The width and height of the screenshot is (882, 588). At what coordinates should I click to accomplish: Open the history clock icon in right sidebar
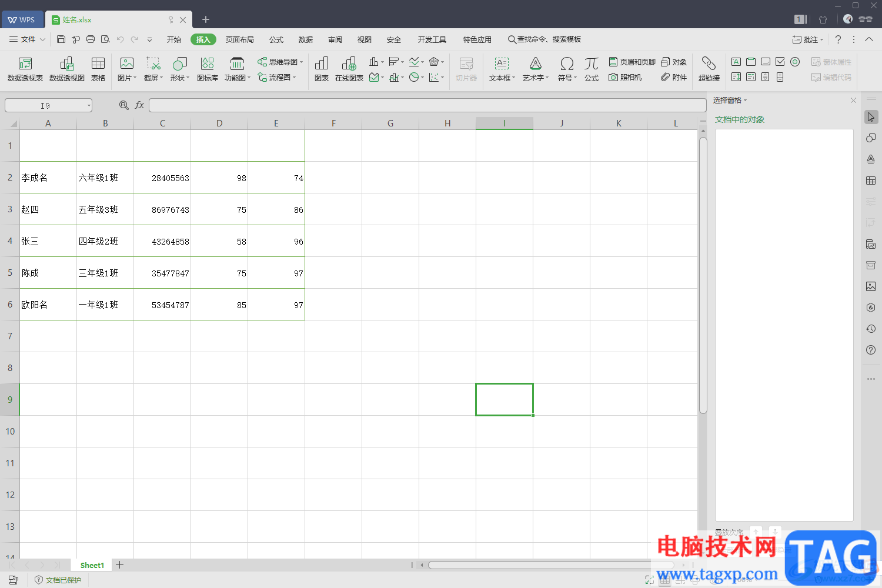871,329
